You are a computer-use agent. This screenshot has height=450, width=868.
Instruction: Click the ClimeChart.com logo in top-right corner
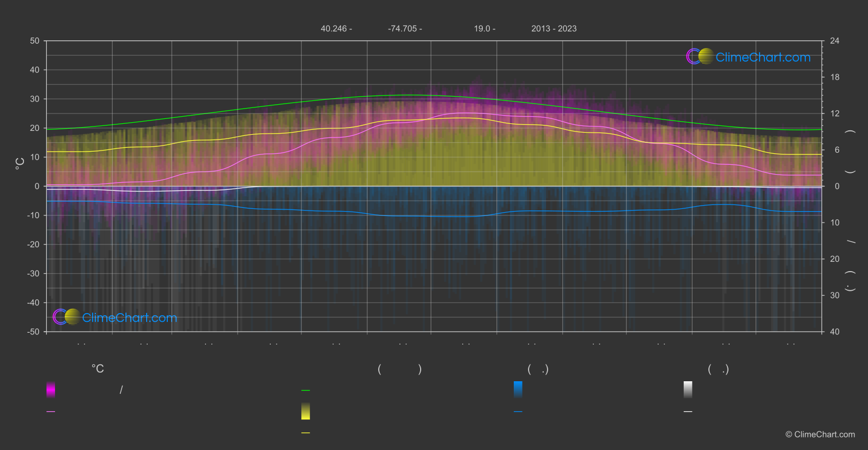[x=748, y=57]
